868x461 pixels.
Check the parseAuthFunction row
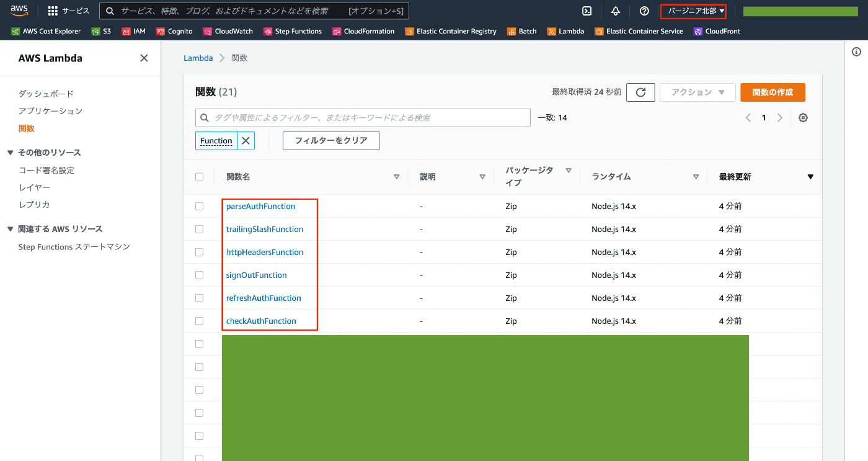(199, 206)
